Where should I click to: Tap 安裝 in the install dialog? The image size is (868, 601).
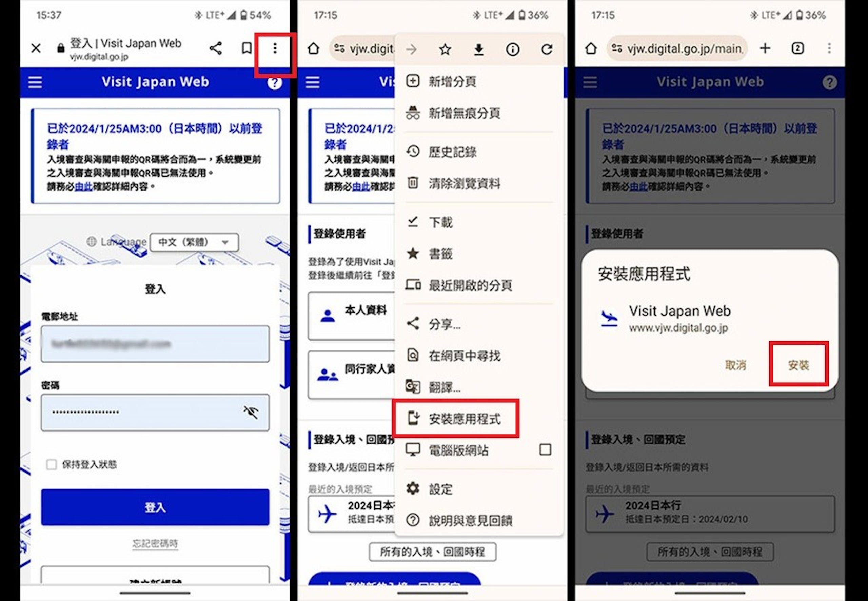[798, 365]
